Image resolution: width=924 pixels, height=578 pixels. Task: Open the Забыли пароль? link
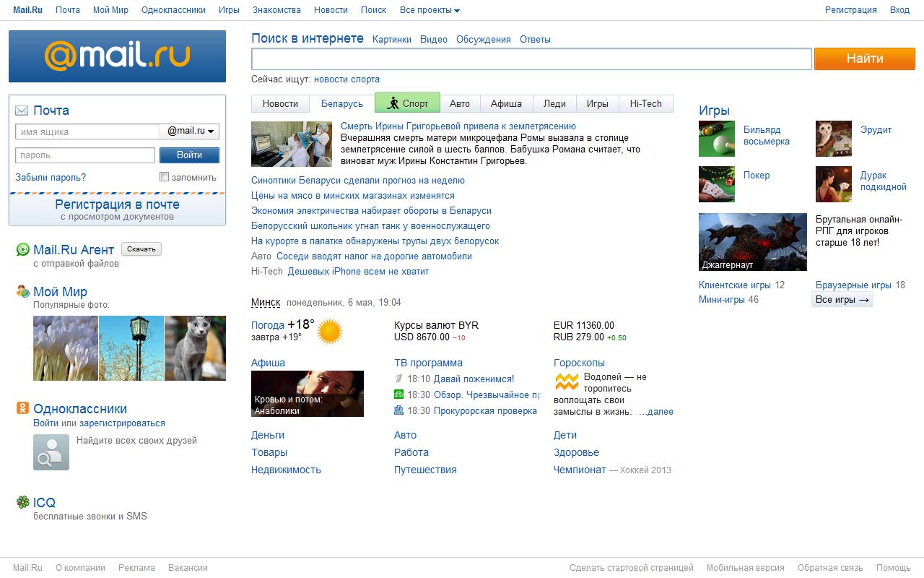(x=51, y=178)
